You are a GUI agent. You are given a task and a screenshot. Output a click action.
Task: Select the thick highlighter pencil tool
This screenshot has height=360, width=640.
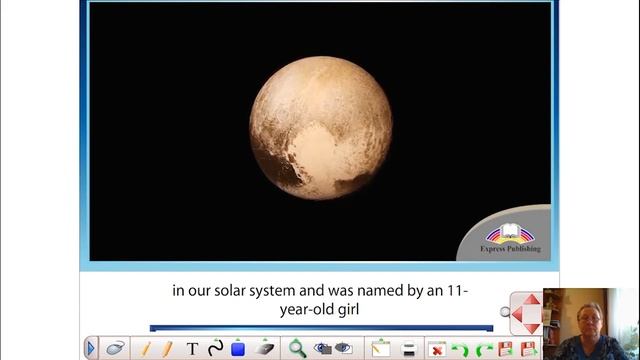coord(167,349)
